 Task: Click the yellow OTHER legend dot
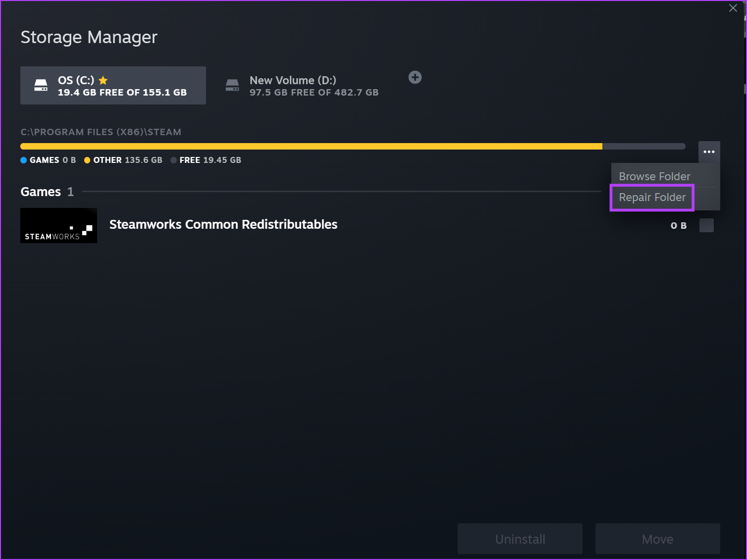(87, 160)
